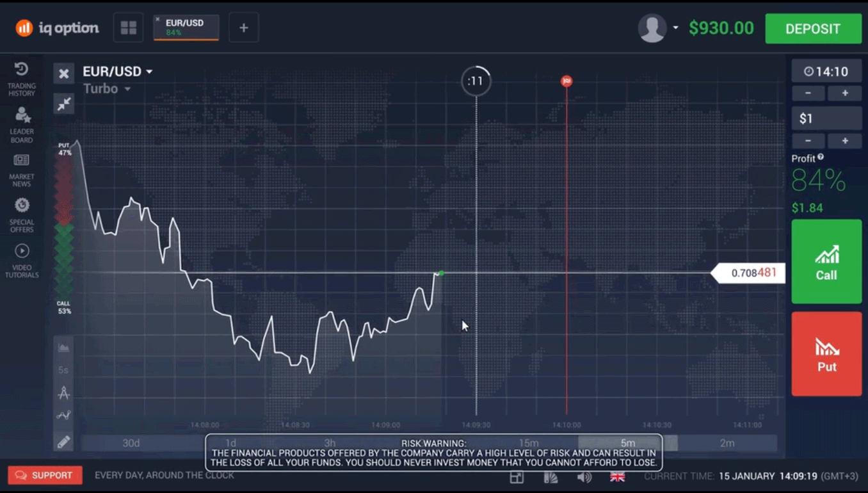Select the 2m time range
This screenshot has height=493, width=868.
pyautogui.click(x=727, y=443)
